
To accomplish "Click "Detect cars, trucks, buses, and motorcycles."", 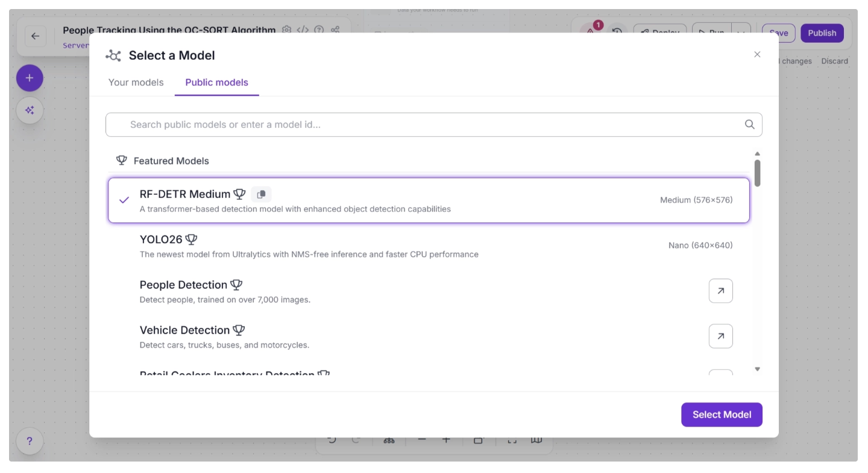I will [224, 345].
